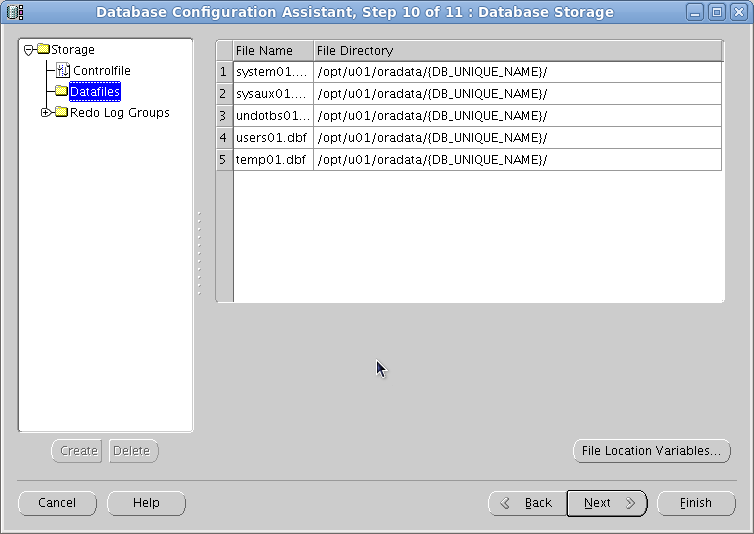This screenshot has height=534, width=754.
Task: Select the sysaux01 file name cell
Action: (273, 94)
